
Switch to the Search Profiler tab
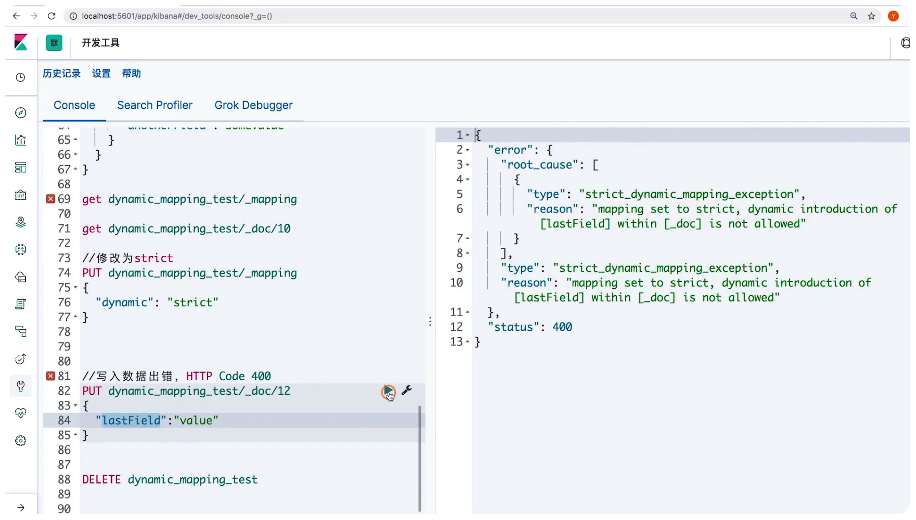coord(155,105)
